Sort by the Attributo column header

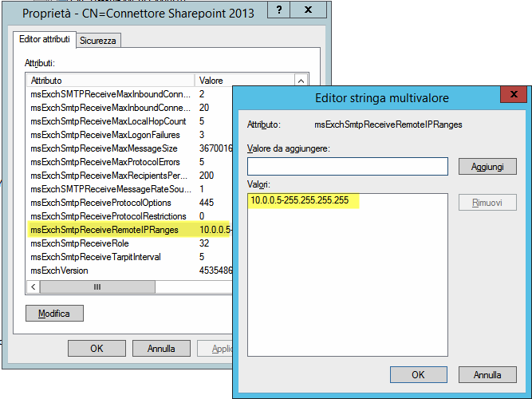point(111,81)
